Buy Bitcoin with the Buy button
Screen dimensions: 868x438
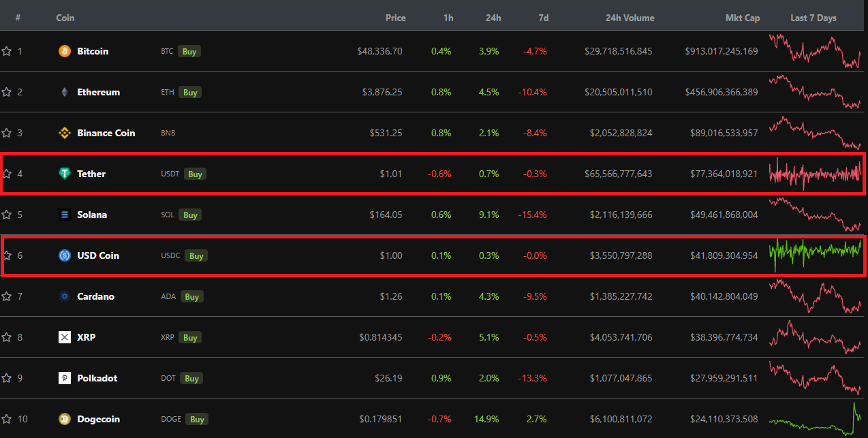click(x=189, y=51)
